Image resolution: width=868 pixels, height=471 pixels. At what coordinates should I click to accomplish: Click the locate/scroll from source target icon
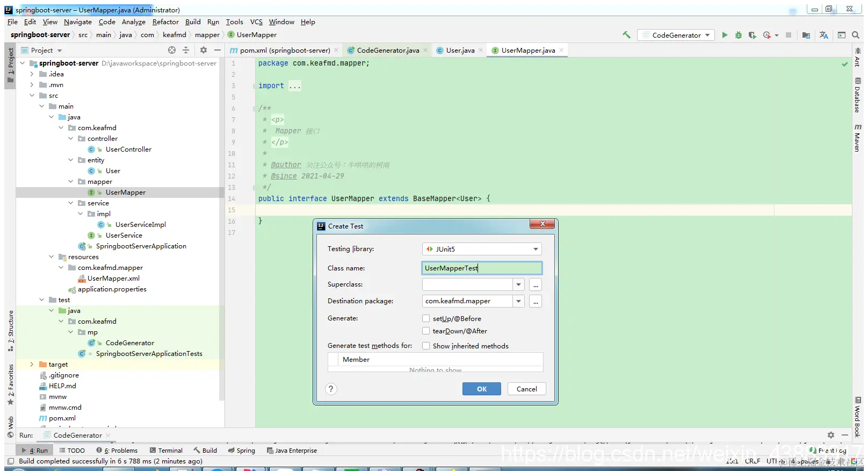(x=172, y=50)
